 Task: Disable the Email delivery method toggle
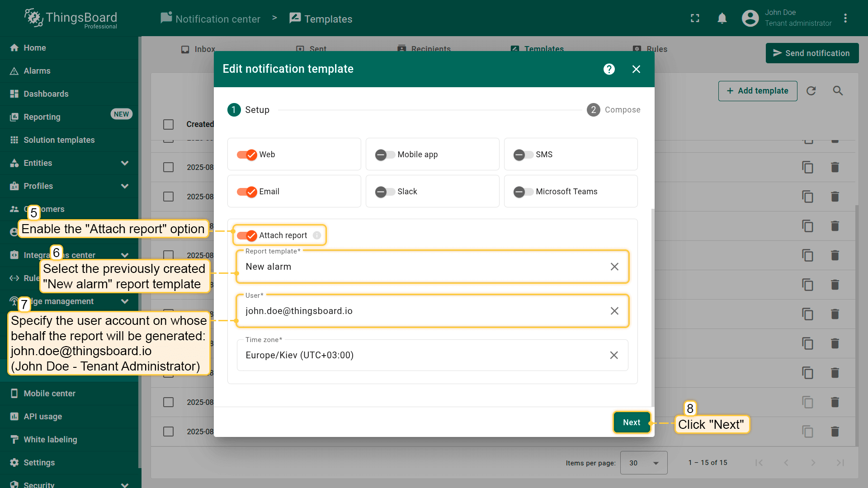pyautogui.click(x=247, y=192)
